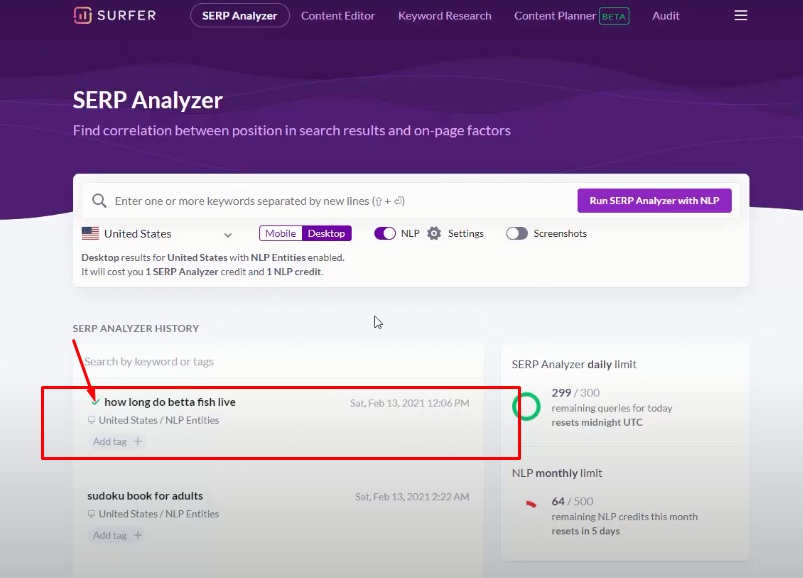Click plus icon beside sudoku Add tag
Viewport: 803px width, 578px height.
coord(137,535)
